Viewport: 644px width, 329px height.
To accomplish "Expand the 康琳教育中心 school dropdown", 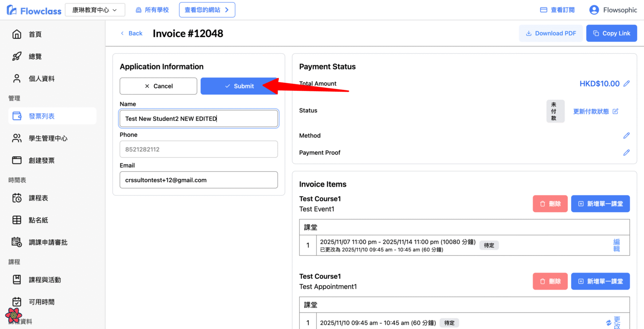I will [95, 10].
